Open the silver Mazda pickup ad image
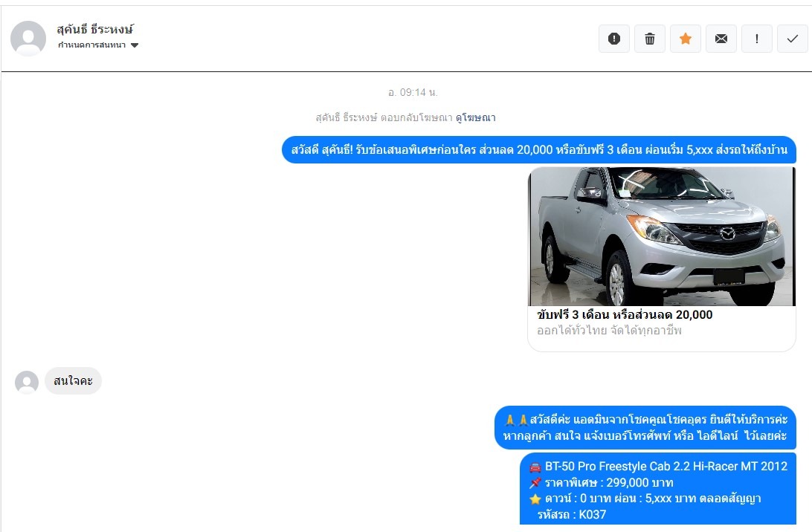 [x=661, y=236]
